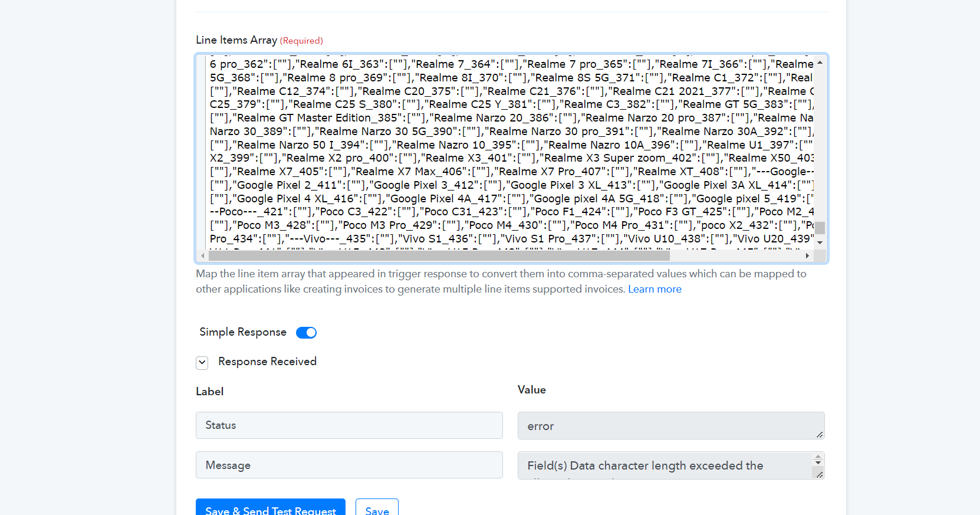Toggle the Simple Response switch
Screen dimensions: 980x515
[306, 333]
